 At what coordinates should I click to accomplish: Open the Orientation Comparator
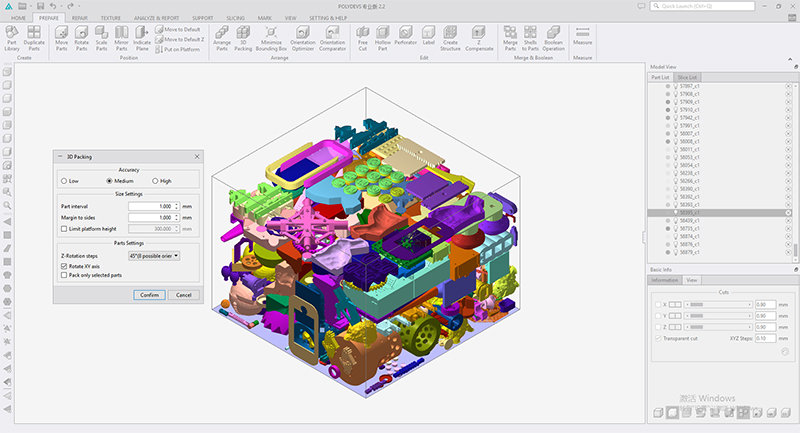333,38
